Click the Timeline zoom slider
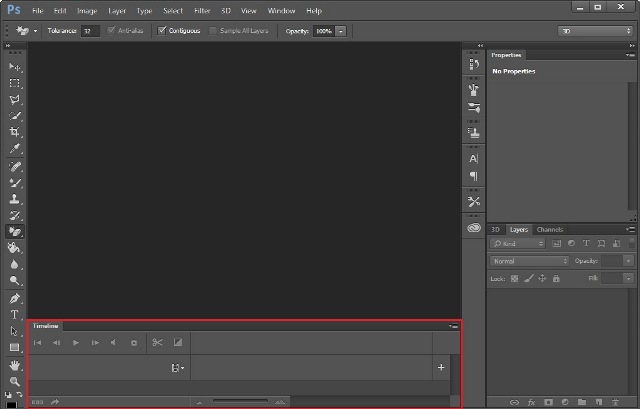640x409 pixels. 240,402
